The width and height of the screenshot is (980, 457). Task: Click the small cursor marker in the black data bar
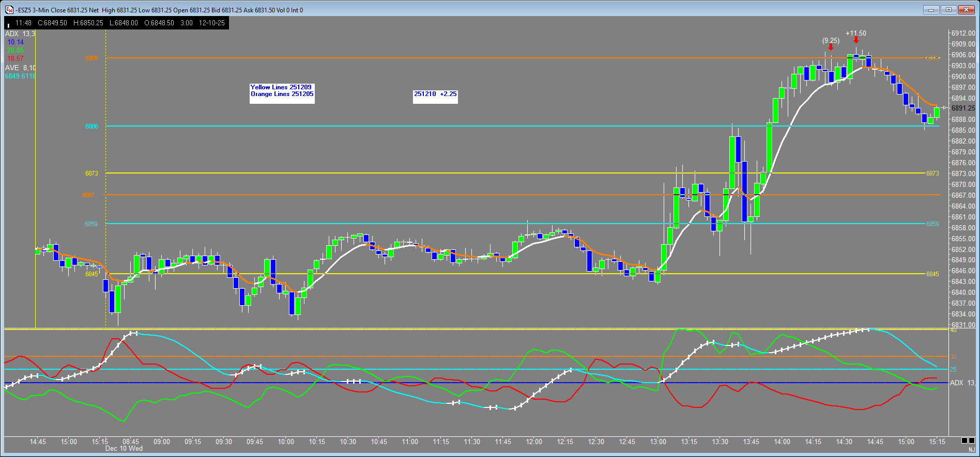8,25
